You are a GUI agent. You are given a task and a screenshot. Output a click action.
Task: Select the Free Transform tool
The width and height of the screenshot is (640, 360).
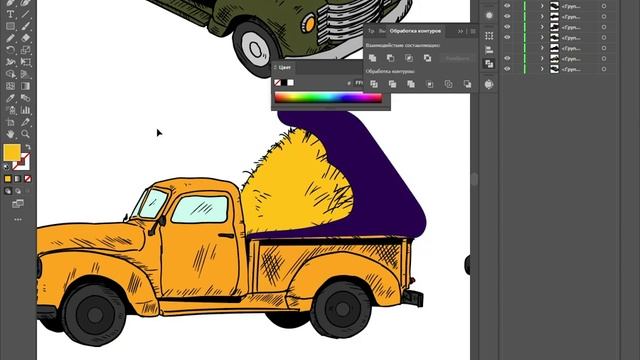(x=25, y=62)
